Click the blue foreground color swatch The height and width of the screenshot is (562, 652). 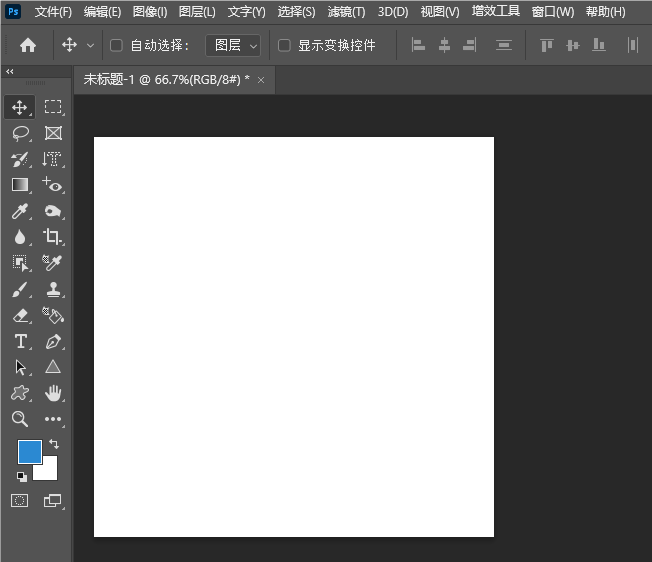[x=30, y=451]
